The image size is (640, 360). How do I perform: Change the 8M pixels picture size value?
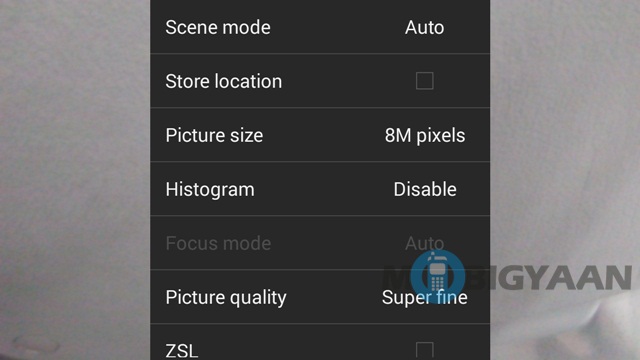[425, 136]
